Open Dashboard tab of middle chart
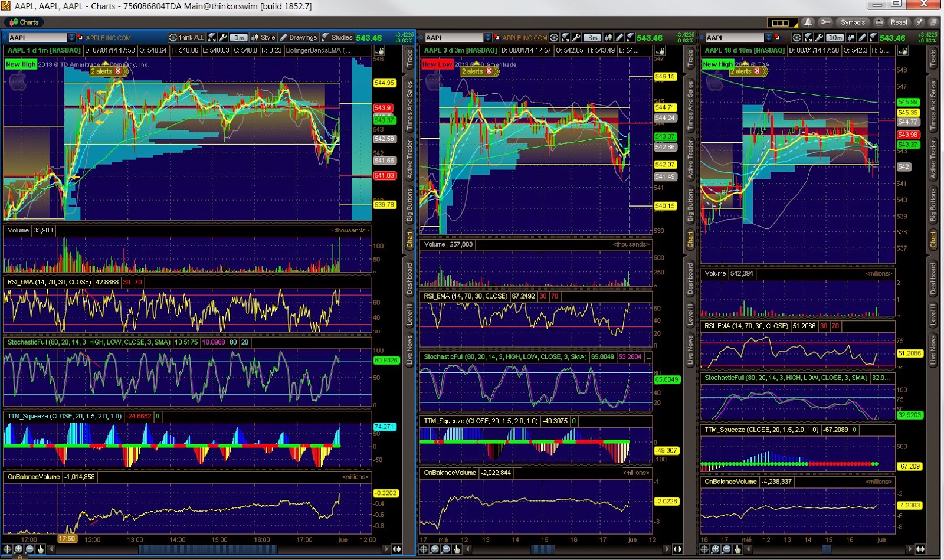Screen dimensions: 944x560 coord(690,279)
